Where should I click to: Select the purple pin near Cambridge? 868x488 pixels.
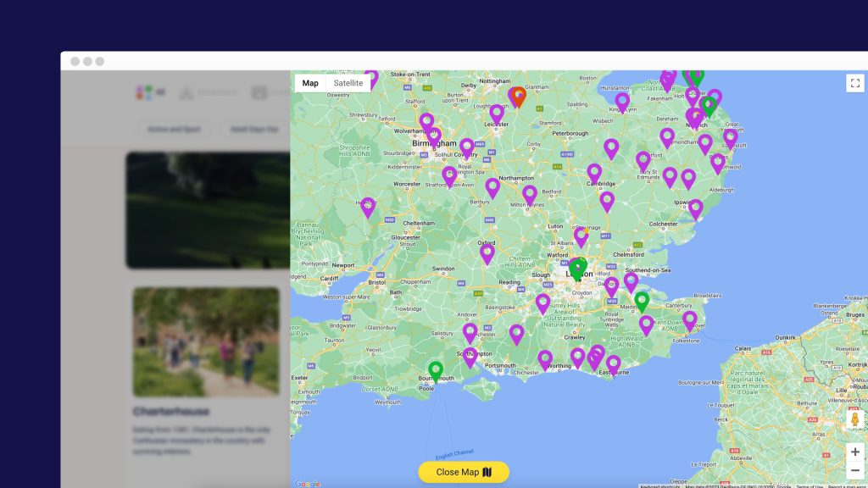tap(594, 173)
